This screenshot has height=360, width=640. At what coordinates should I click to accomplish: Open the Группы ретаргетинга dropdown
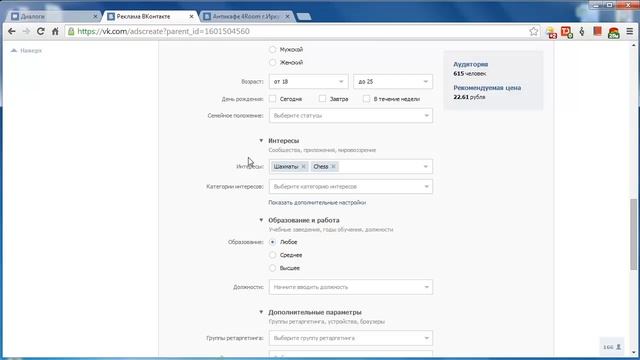351,338
